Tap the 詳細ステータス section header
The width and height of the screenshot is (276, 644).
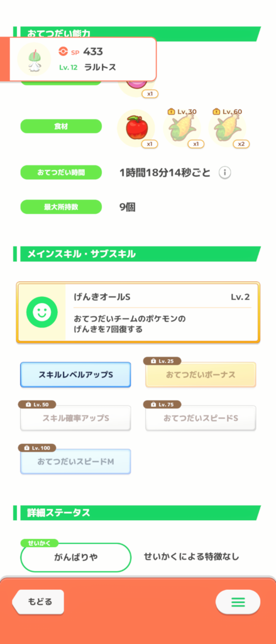(x=137, y=513)
